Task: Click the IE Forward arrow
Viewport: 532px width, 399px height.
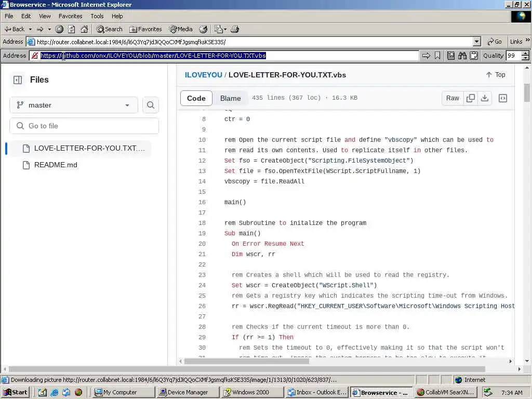Action: pos(40,29)
